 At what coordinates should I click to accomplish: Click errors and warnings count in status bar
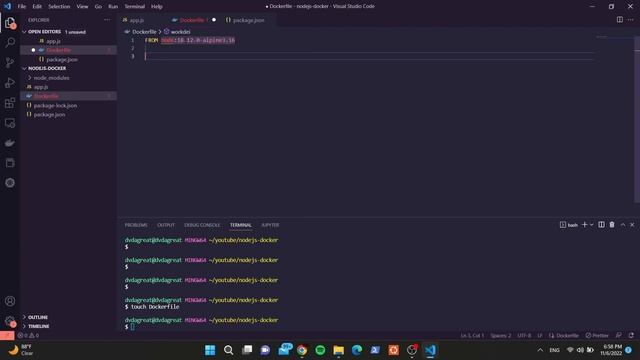coord(28,336)
